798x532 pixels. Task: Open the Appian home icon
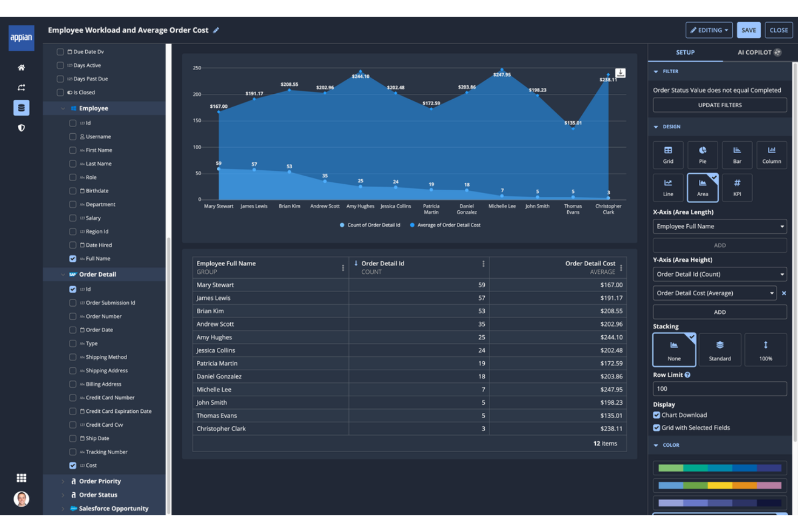21,67
